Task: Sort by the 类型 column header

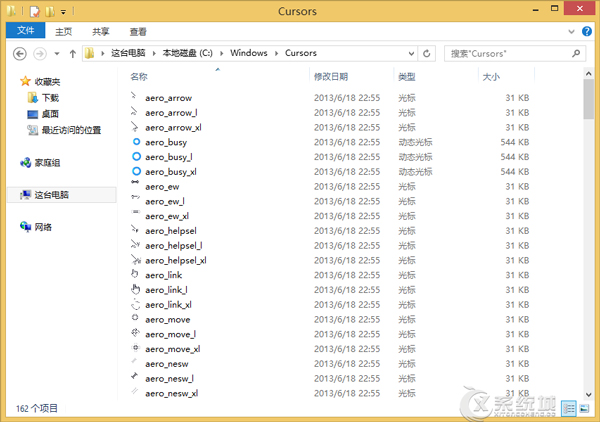Action: point(406,77)
